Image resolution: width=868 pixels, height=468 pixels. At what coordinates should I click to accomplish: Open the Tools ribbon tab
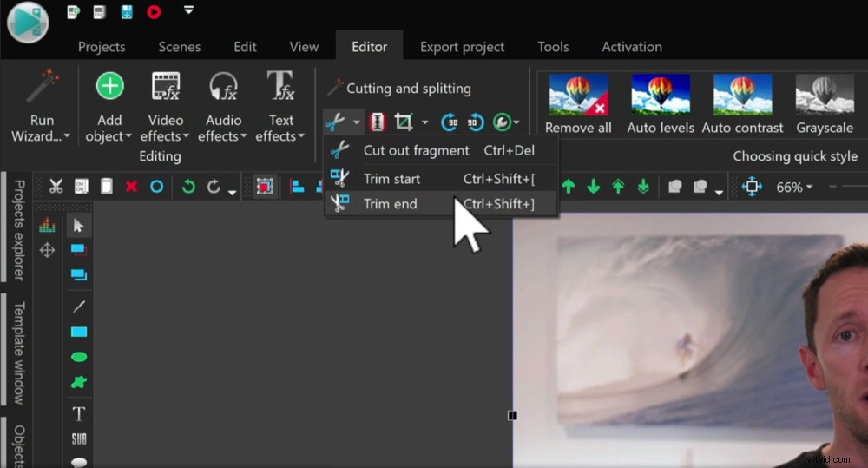pos(553,47)
